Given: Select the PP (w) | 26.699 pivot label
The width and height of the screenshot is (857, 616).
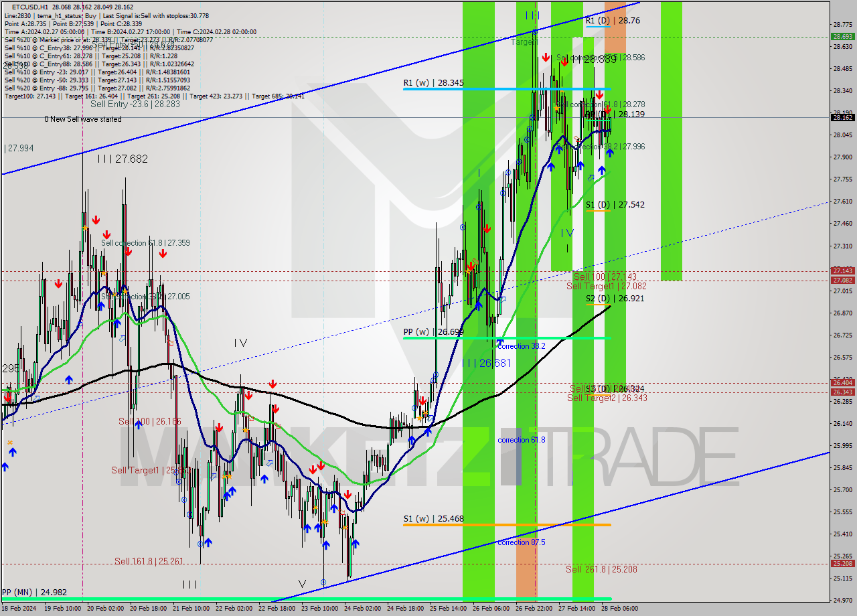Looking at the screenshot, I should click(434, 332).
